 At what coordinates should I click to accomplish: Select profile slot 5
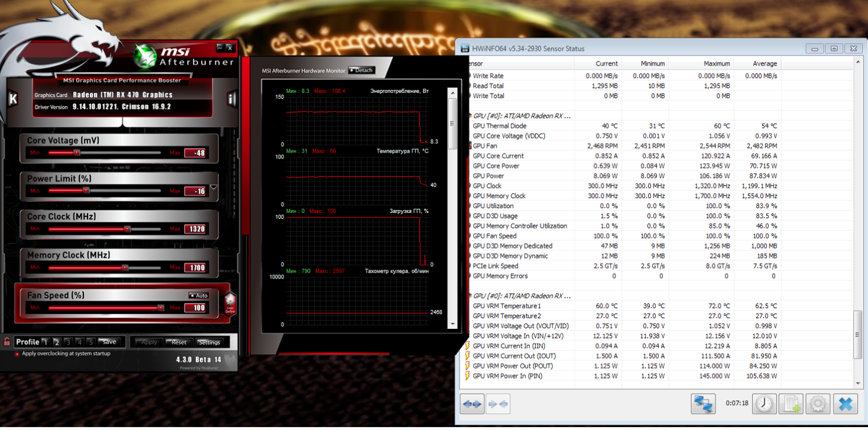91,342
